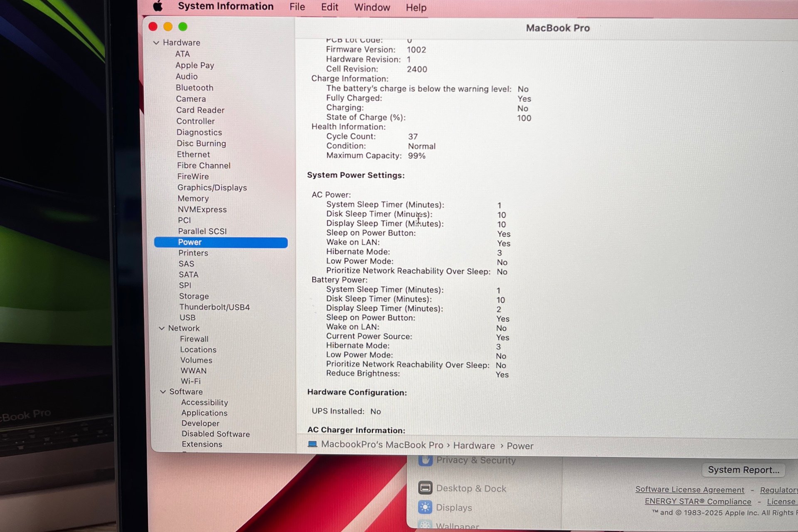Select Memory in the sidebar
798x532 pixels.
pyautogui.click(x=193, y=199)
